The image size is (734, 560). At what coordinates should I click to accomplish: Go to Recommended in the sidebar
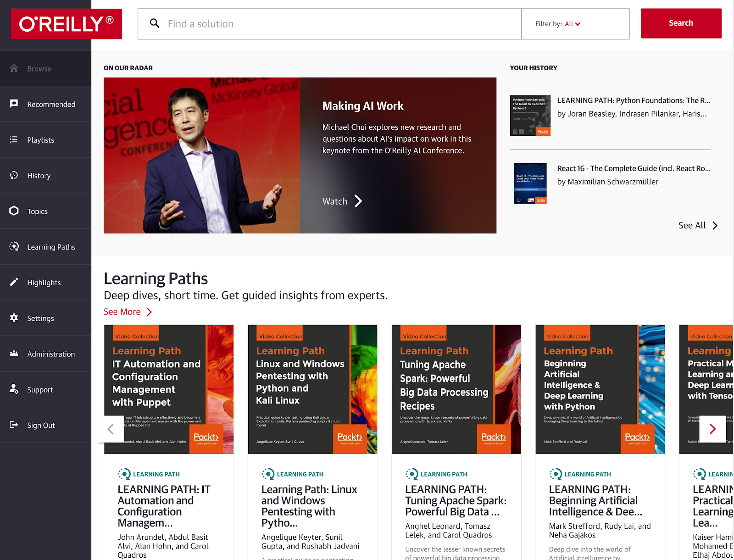pyautogui.click(x=45, y=104)
